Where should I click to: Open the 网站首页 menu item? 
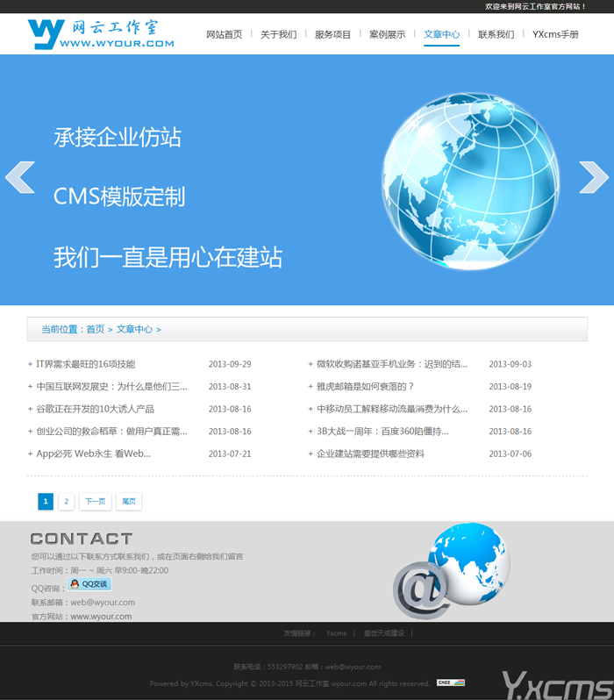[225, 34]
